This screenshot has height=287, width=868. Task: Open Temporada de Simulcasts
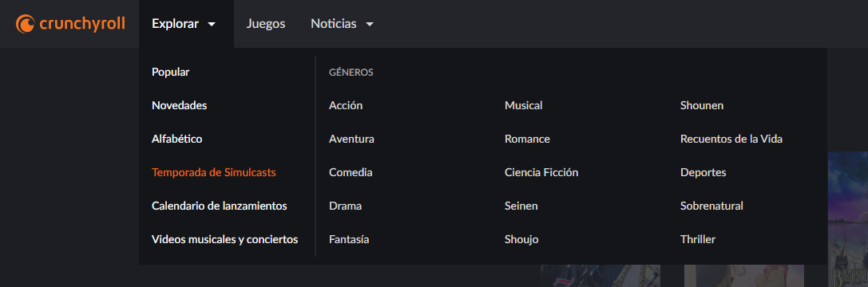[214, 172]
